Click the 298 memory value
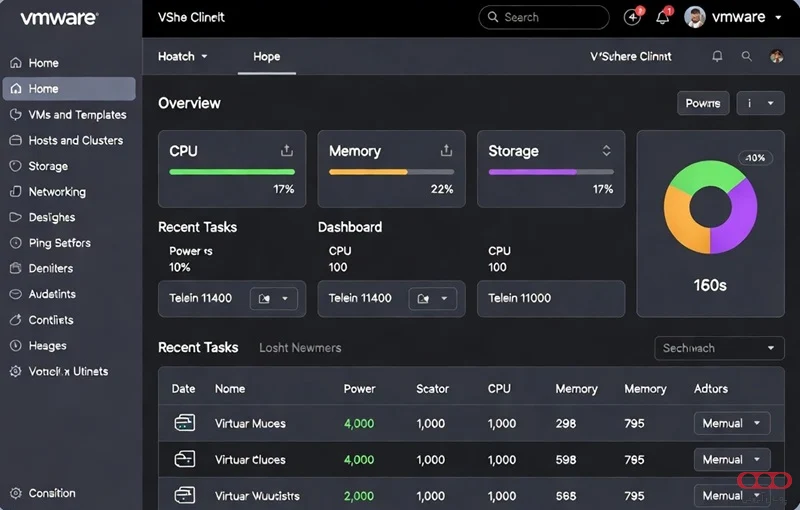The width and height of the screenshot is (800, 510). [x=566, y=423]
